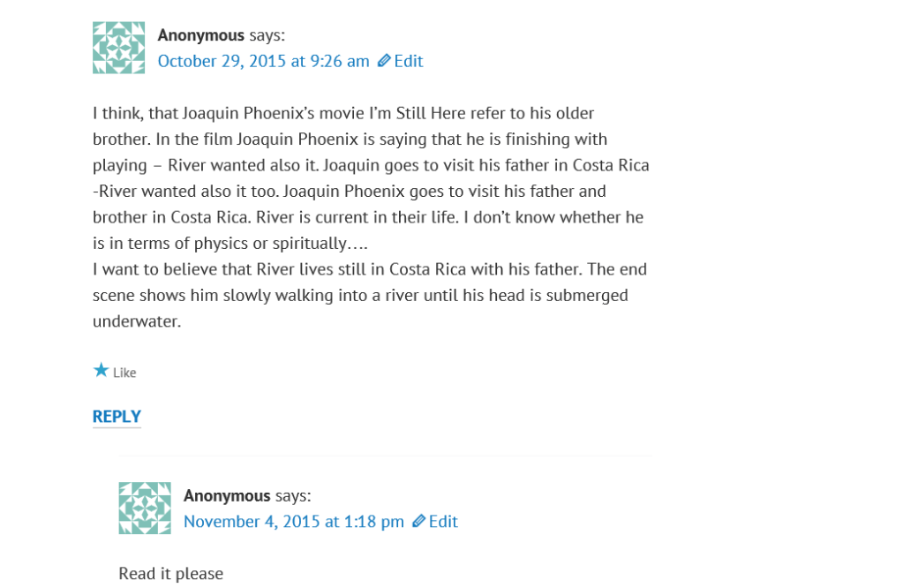The image size is (903, 588).
Task: Click the Like text label
Action: [124, 373]
